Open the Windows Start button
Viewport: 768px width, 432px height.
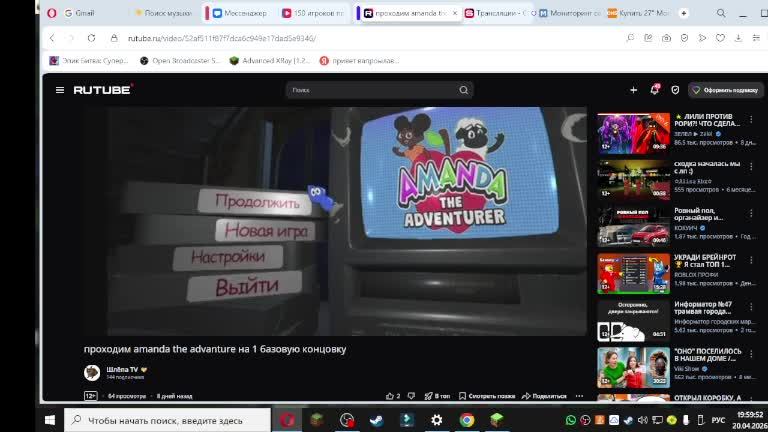[50, 420]
